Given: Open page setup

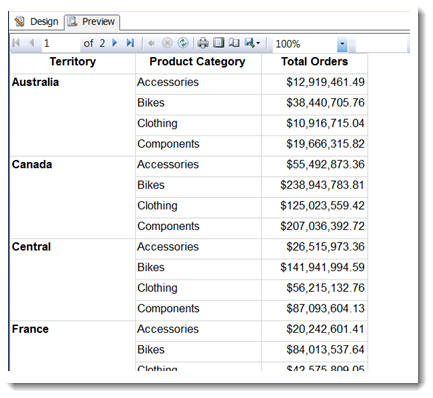Looking at the screenshot, I should (x=234, y=43).
